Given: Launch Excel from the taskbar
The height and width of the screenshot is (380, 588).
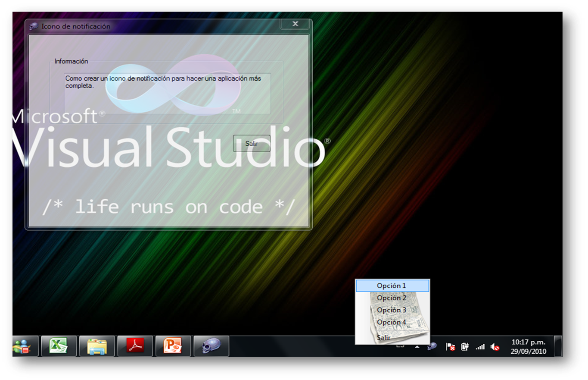Looking at the screenshot, I should click(59, 346).
